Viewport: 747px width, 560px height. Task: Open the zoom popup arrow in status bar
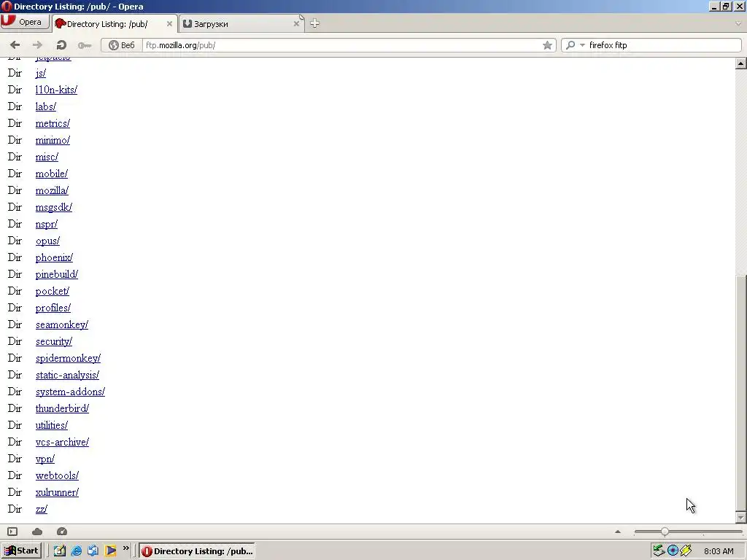point(618,532)
